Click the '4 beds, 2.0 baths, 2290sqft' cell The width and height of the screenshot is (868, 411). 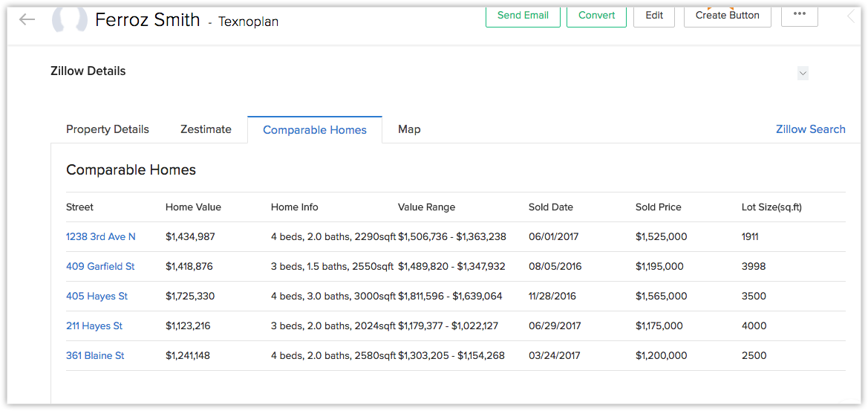(x=333, y=236)
